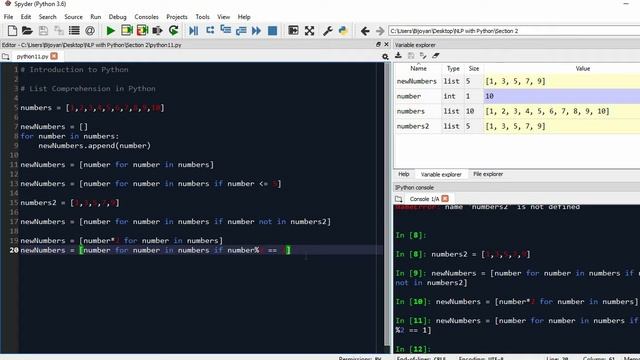The height and width of the screenshot is (360, 640).
Task: Step into function debug icon
Action: click(225, 31)
